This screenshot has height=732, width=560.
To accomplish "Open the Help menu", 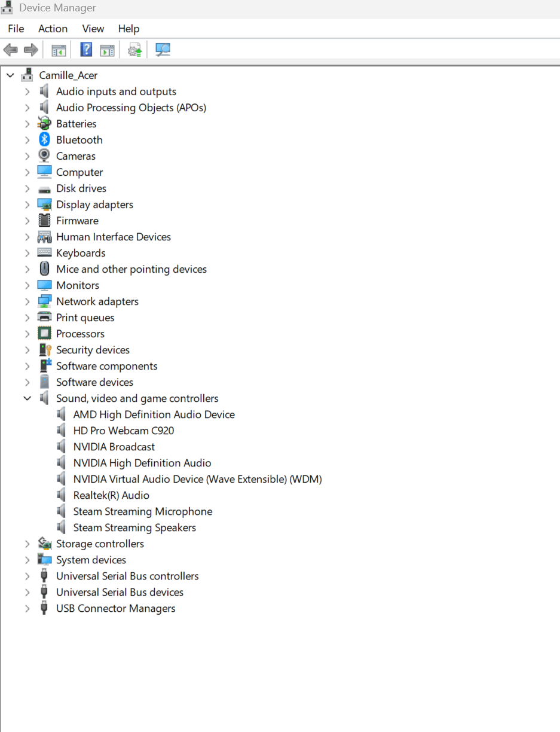I will coord(128,29).
